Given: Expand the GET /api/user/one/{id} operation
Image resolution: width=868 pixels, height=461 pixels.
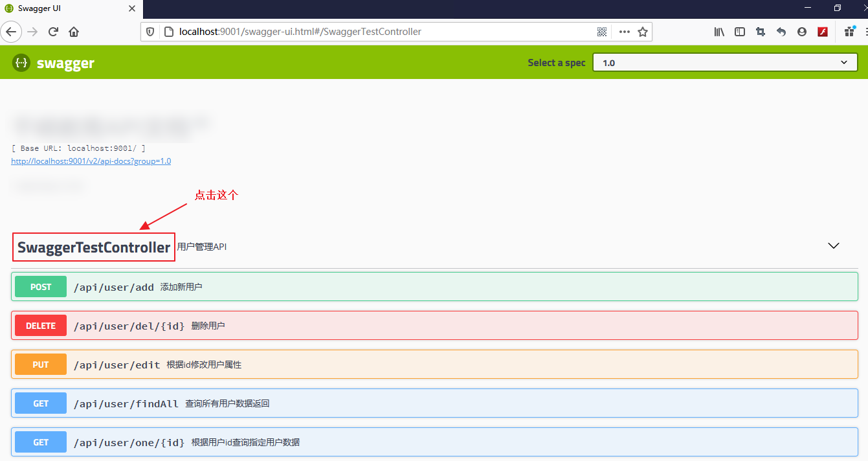Looking at the screenshot, I should 434,442.
